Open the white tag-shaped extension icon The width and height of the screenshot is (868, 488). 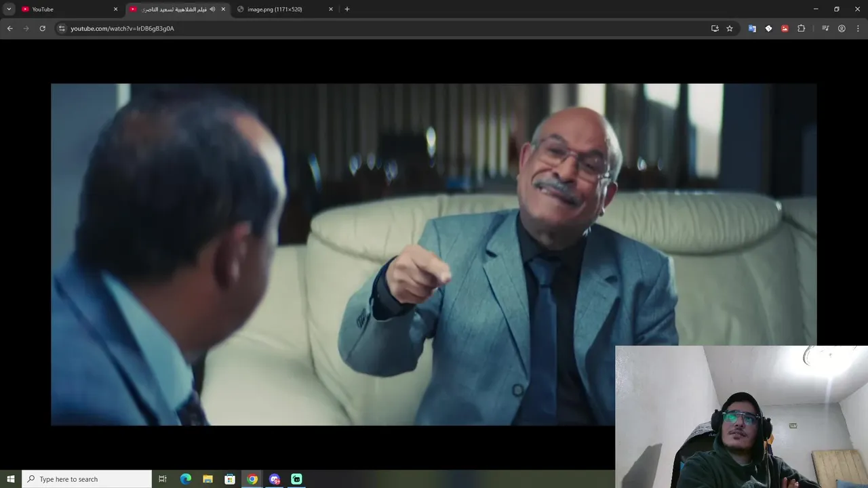click(768, 28)
